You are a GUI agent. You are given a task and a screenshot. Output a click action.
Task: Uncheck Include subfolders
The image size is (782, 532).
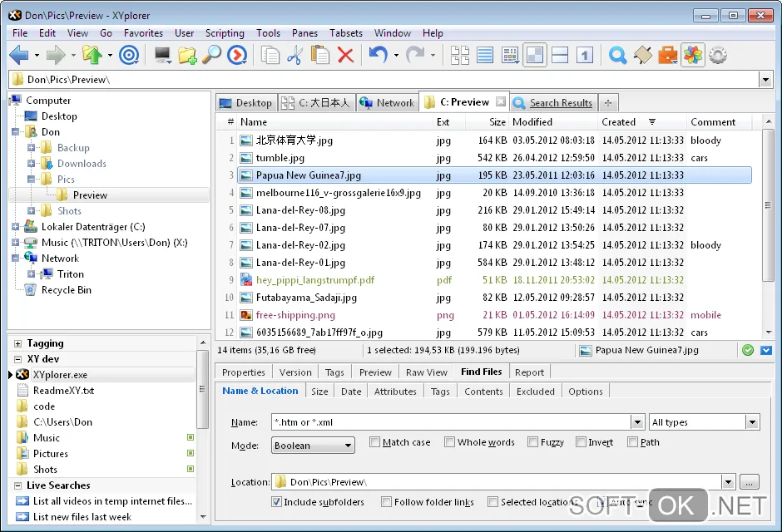[276, 501]
